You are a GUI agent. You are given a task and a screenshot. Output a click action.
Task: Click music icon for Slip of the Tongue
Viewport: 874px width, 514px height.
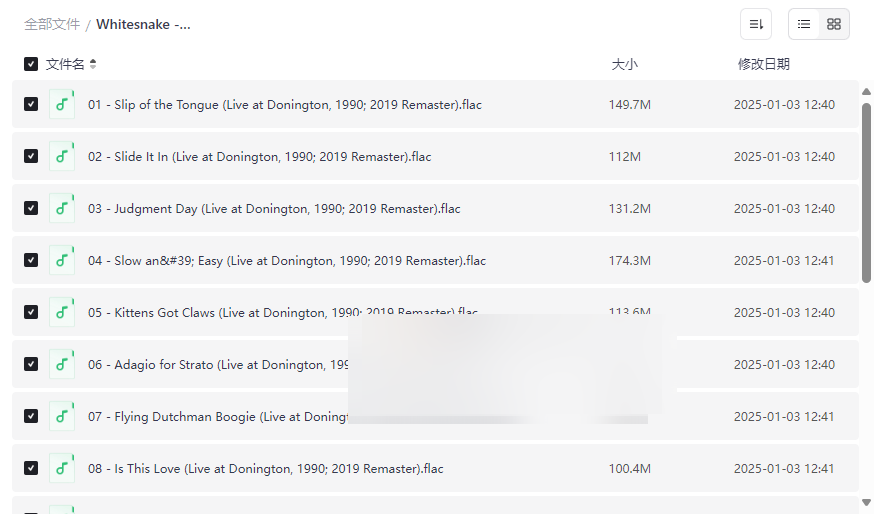62,104
